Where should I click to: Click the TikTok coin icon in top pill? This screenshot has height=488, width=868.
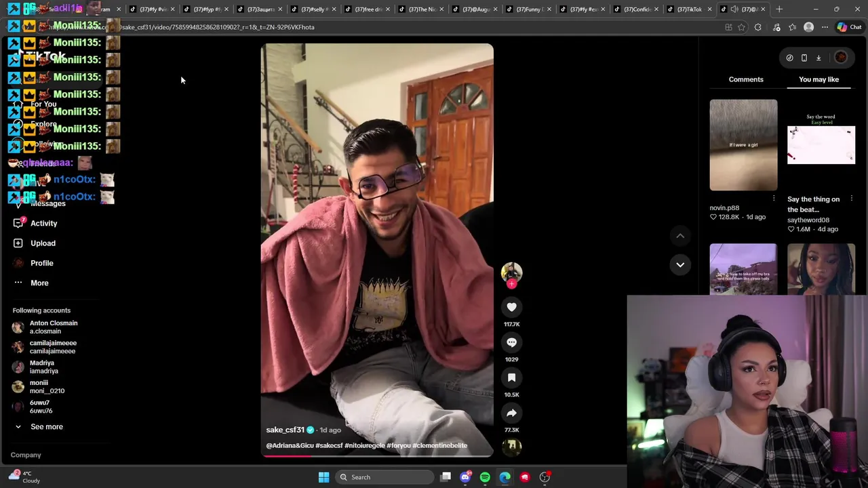(789, 58)
